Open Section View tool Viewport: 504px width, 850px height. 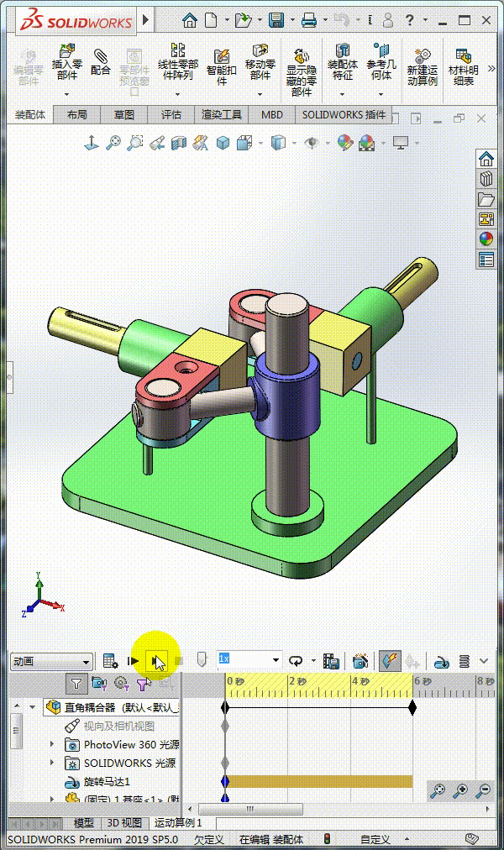click(179, 143)
